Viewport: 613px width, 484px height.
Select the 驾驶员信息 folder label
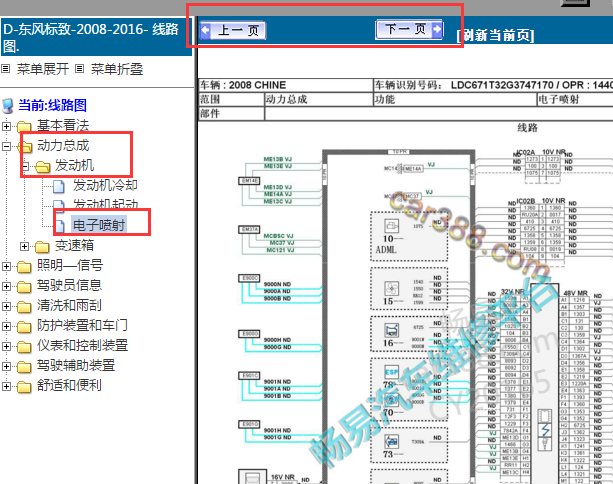tap(70, 285)
